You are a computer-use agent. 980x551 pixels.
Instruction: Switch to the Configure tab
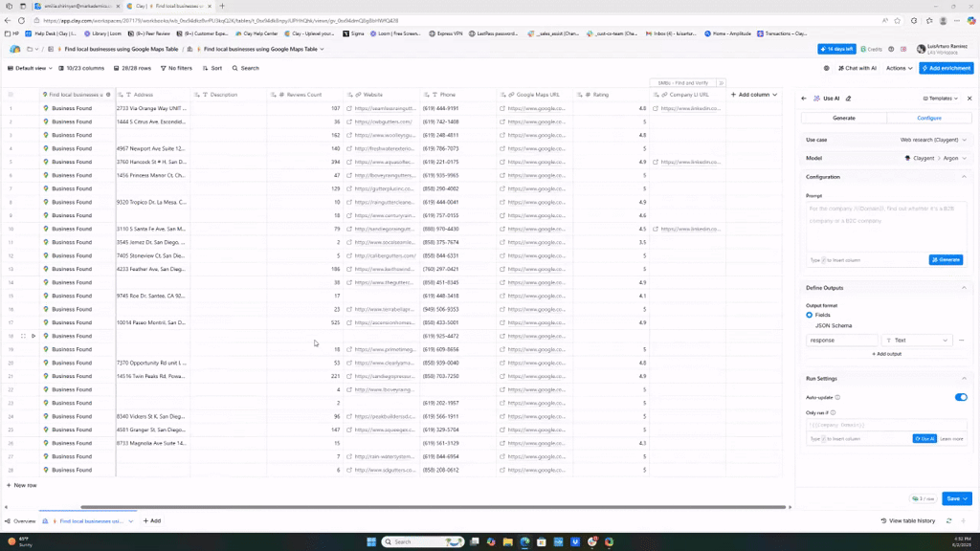pos(929,118)
